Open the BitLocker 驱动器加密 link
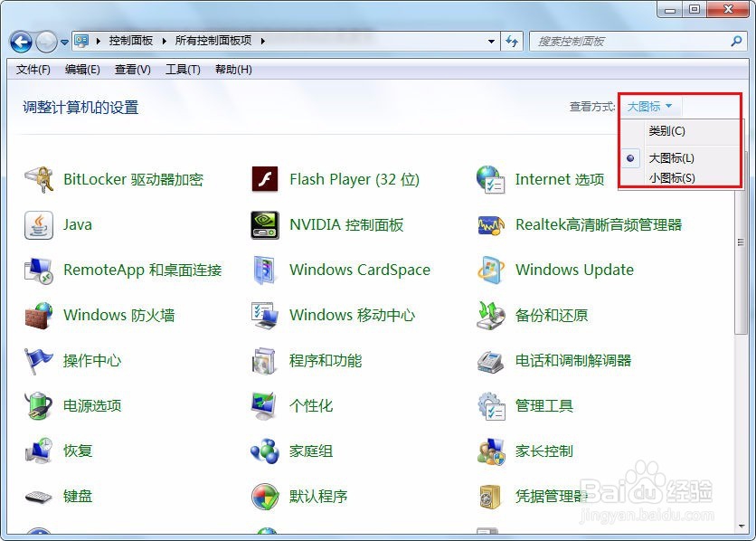Screen dimensions: 756x541 click(134, 180)
